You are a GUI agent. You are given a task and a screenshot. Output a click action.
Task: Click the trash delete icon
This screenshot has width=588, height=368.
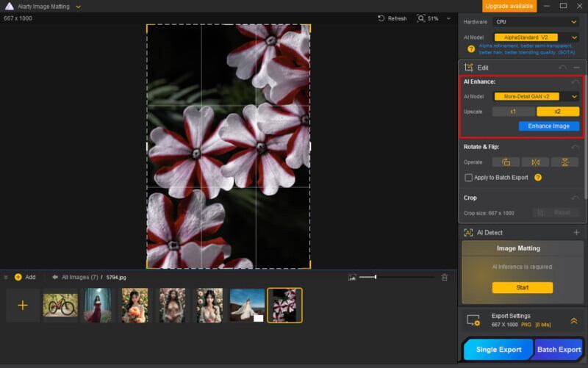445,278
